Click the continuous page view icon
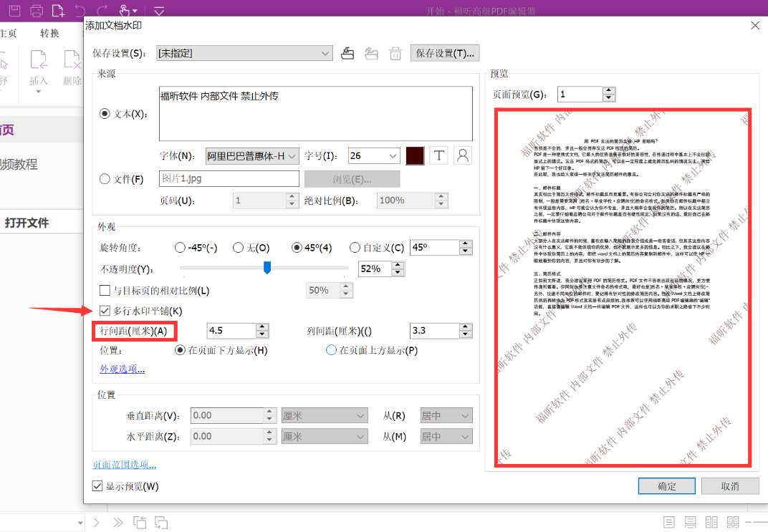 (690, 523)
